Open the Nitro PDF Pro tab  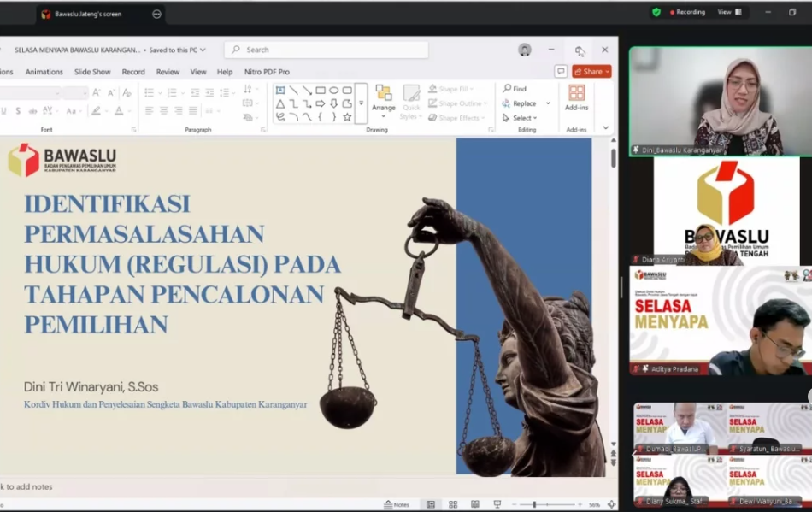point(267,72)
